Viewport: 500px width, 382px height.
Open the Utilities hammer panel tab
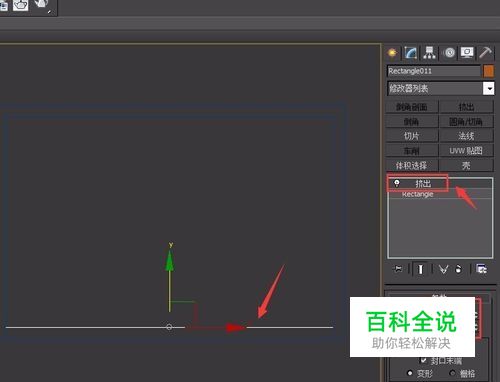(485, 53)
